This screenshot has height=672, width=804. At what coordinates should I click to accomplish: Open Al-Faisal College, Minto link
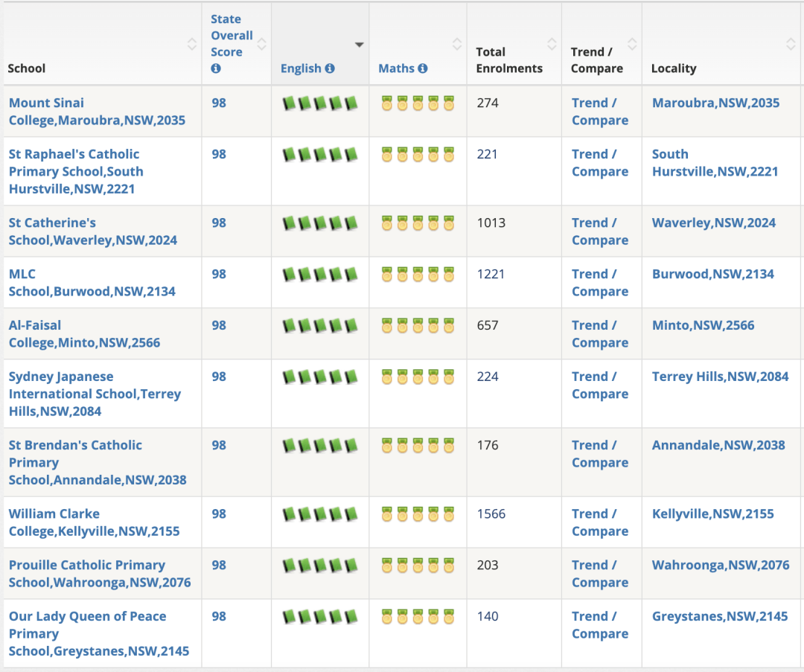tap(84, 333)
